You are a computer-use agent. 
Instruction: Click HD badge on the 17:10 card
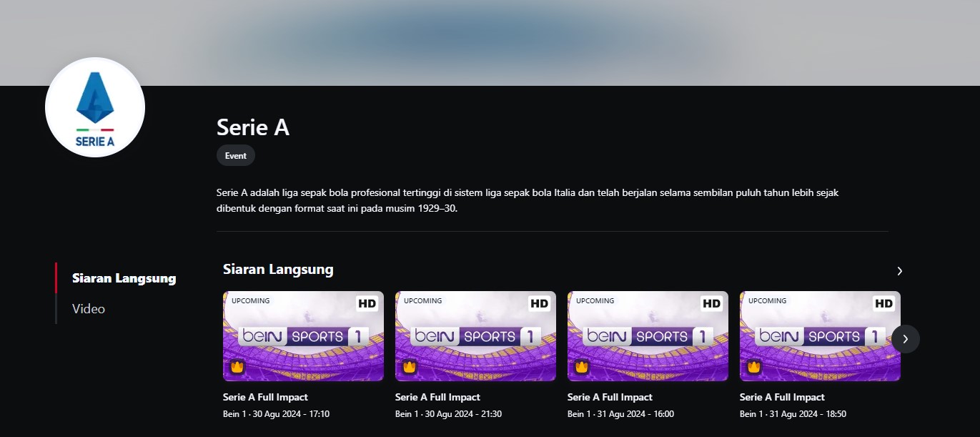367,303
